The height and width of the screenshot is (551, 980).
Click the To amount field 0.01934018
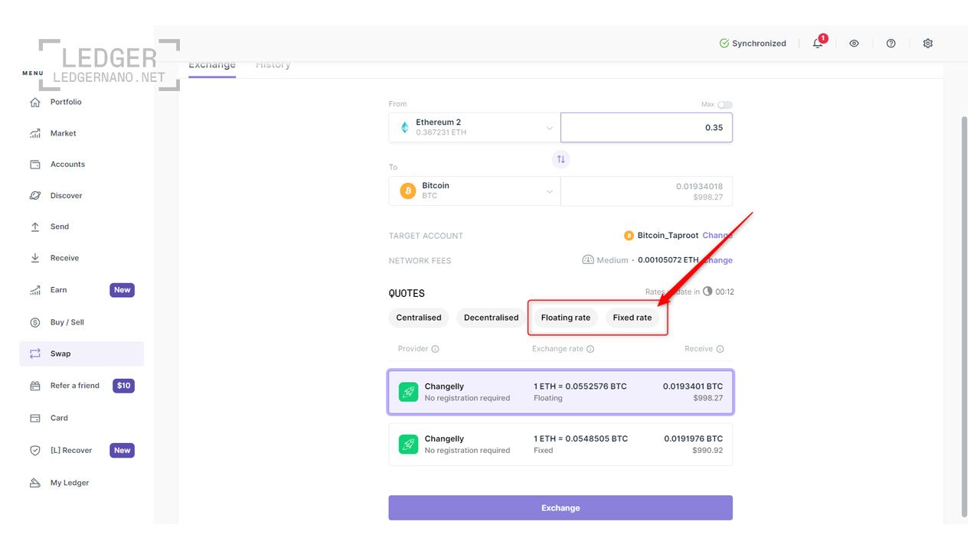pyautogui.click(x=646, y=191)
